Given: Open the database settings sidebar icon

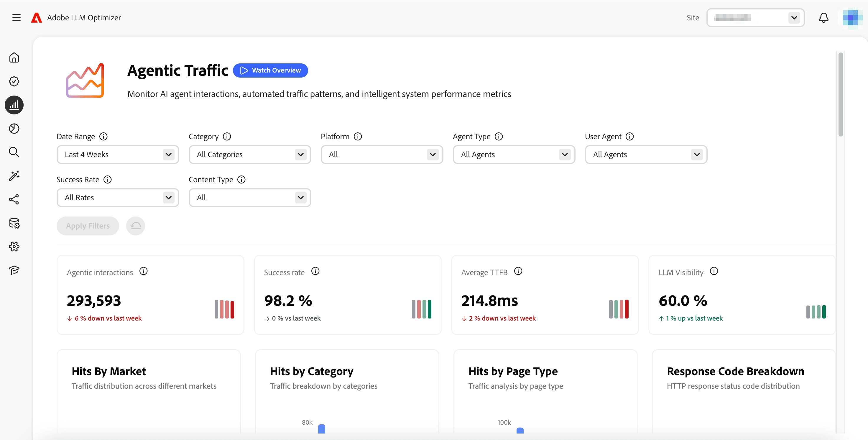Looking at the screenshot, I should tap(14, 223).
